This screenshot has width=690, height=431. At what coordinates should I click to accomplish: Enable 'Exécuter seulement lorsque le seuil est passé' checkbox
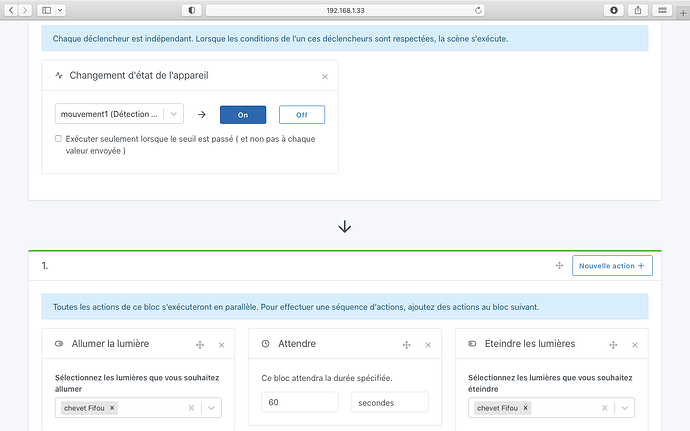point(58,139)
